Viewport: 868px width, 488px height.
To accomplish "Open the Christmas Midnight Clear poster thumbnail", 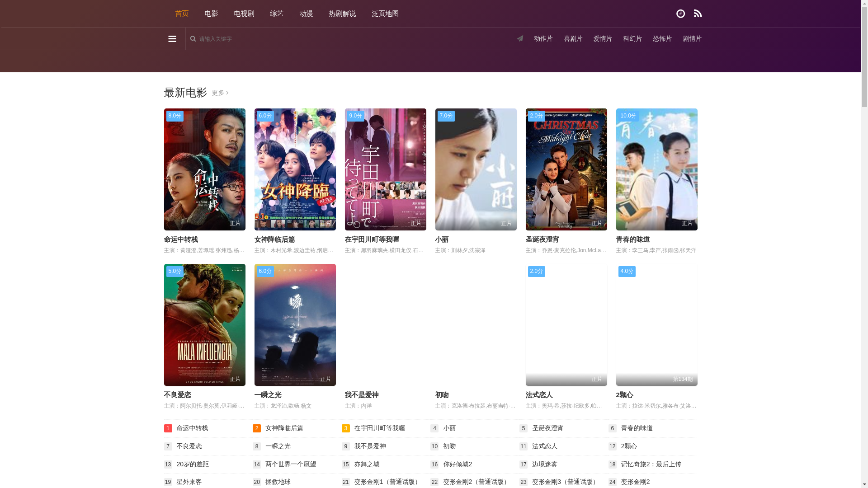I will 566,169.
